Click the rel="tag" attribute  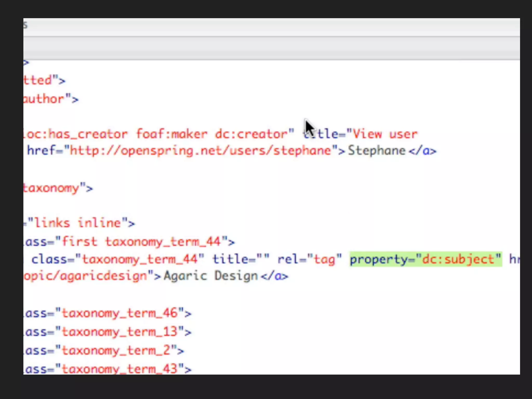pos(309,259)
